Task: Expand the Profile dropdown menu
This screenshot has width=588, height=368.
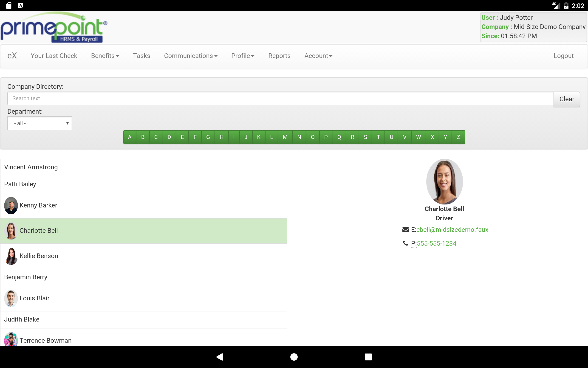Action: [x=243, y=56]
